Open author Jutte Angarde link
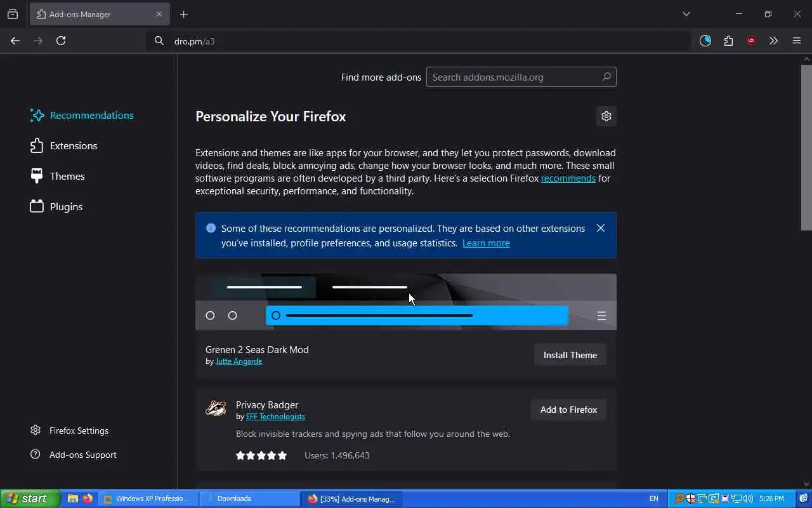Image resolution: width=812 pixels, height=508 pixels. [x=239, y=361]
